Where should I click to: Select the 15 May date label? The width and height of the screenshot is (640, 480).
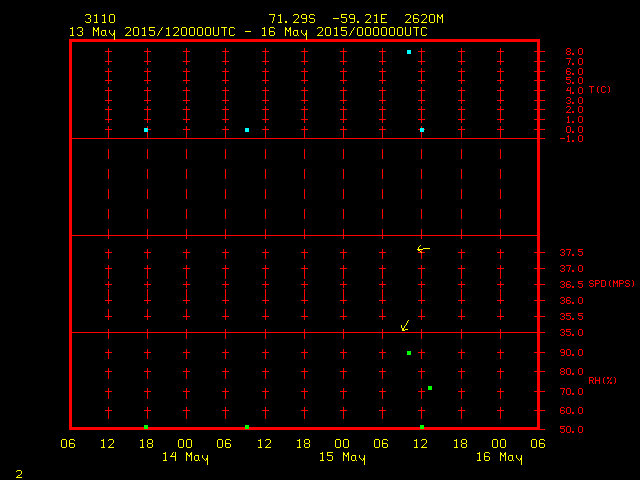click(x=342, y=458)
